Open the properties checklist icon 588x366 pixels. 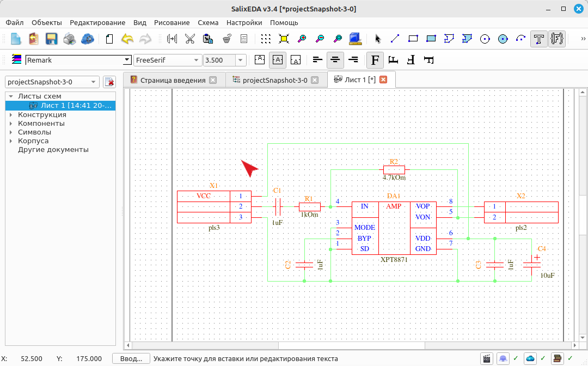click(x=244, y=39)
